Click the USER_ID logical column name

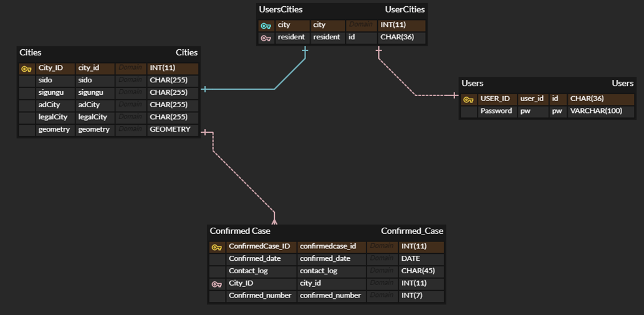point(497,99)
